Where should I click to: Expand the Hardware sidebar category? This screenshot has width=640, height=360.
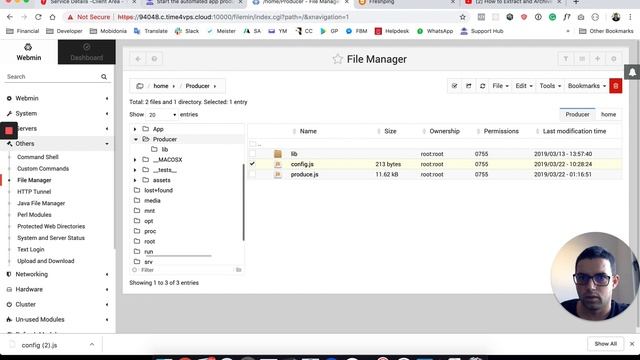pyautogui.click(x=57, y=289)
